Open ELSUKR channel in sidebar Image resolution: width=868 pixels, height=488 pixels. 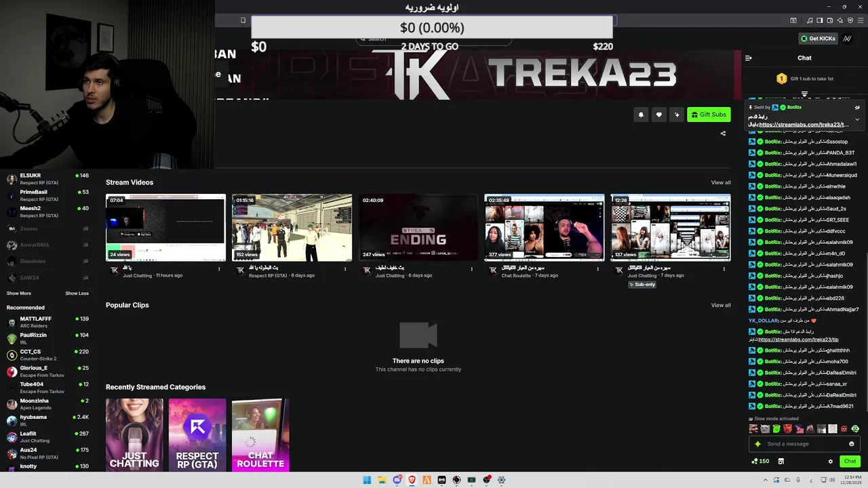point(47,179)
